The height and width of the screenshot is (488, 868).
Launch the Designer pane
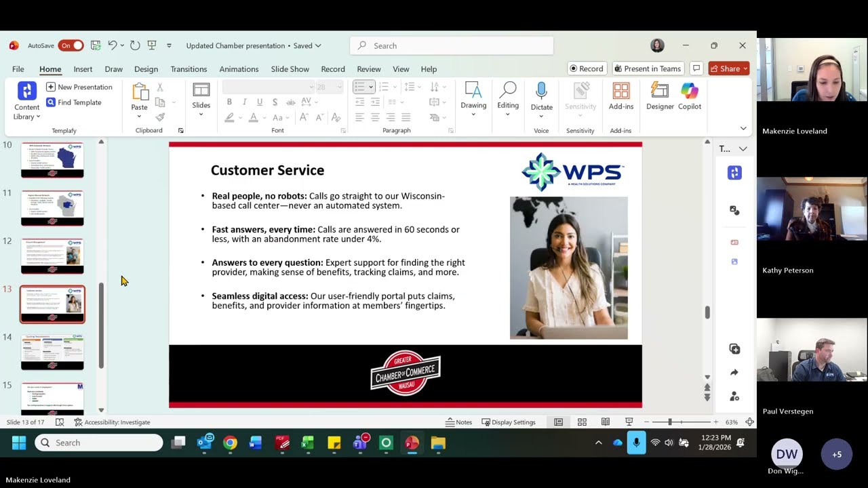660,96
